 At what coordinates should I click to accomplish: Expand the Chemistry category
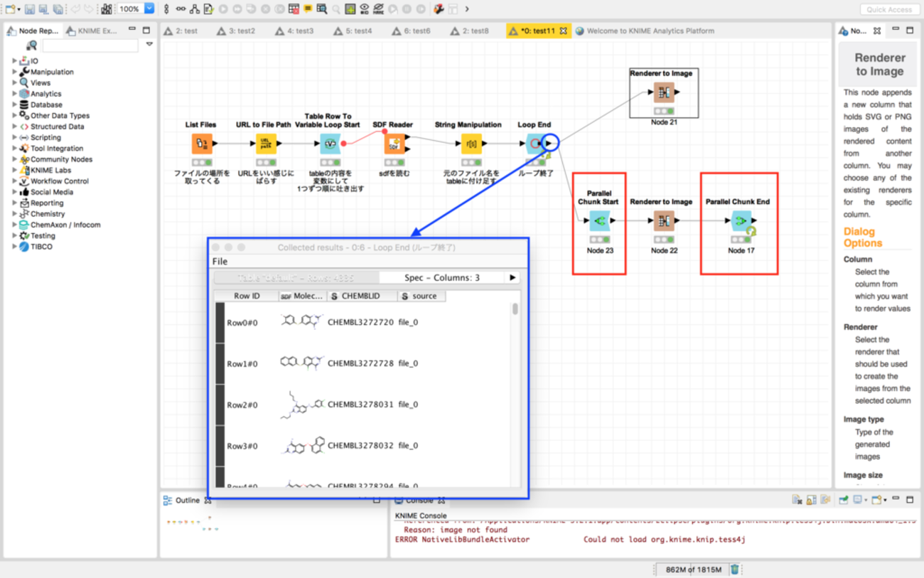[x=14, y=213]
